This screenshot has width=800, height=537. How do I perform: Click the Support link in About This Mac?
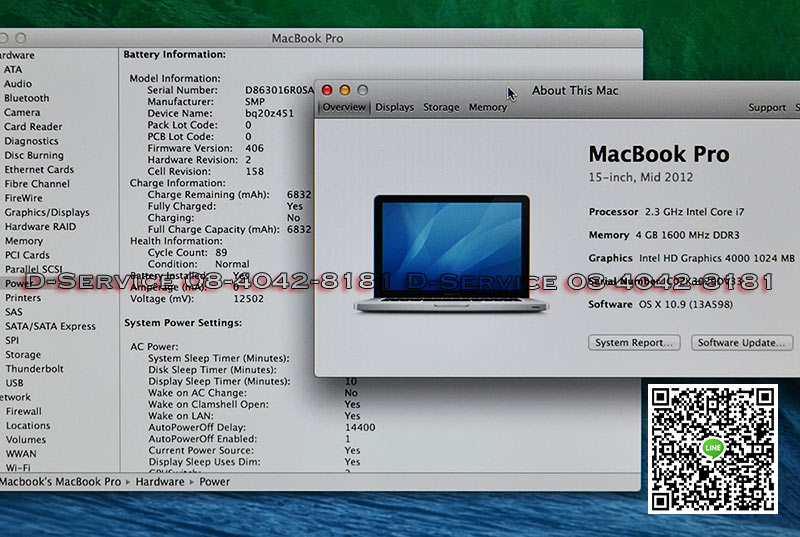point(767,108)
